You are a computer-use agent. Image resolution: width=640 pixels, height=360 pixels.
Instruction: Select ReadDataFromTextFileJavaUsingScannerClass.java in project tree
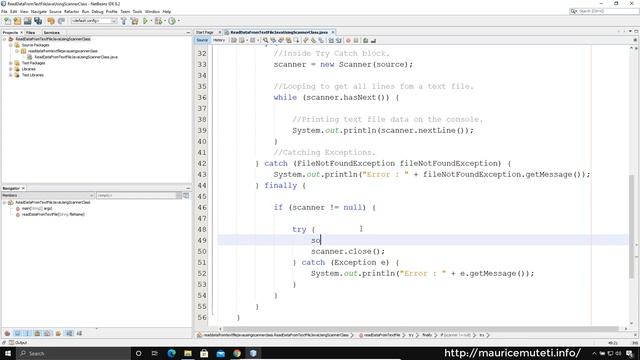[x=76, y=57]
